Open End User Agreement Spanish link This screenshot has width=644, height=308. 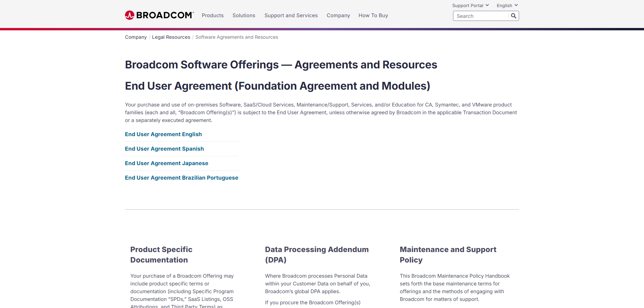coord(164,149)
